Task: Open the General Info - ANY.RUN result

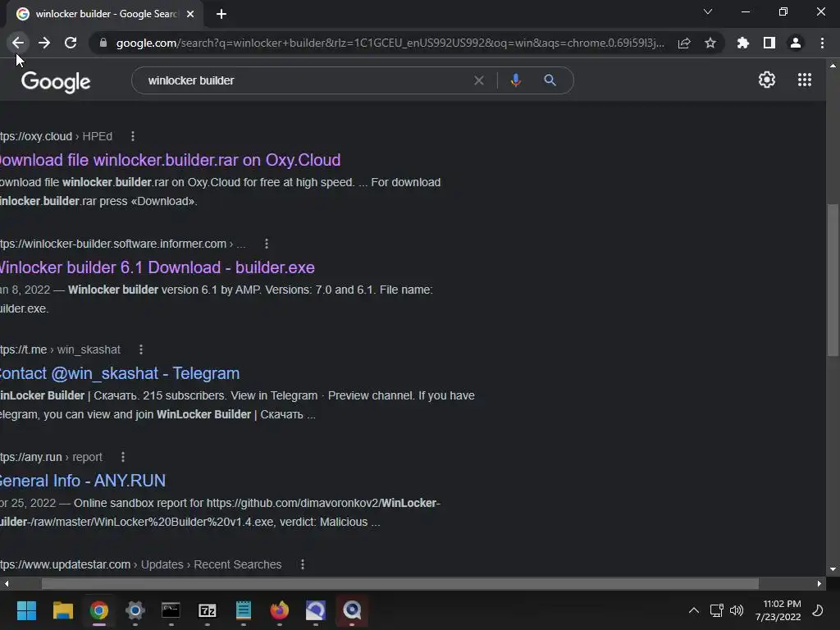Action: point(83,481)
